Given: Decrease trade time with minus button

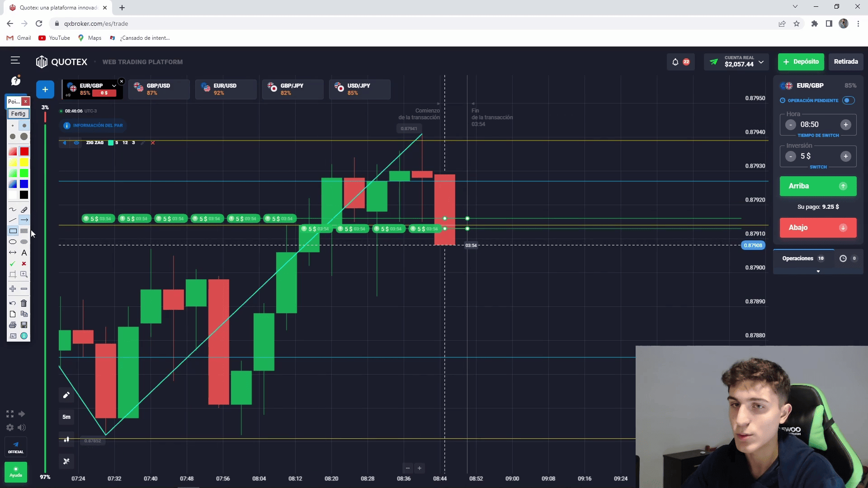Looking at the screenshot, I should coord(790,125).
